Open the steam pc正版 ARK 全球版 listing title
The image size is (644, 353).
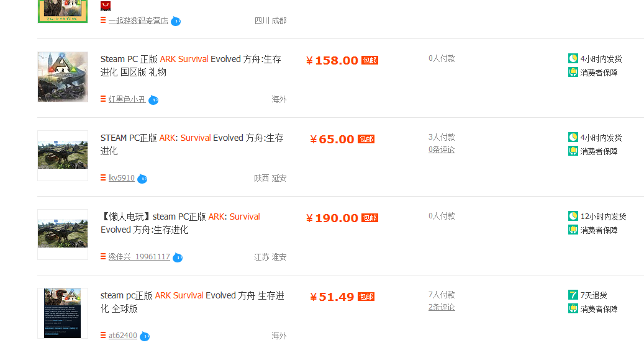coord(193,302)
